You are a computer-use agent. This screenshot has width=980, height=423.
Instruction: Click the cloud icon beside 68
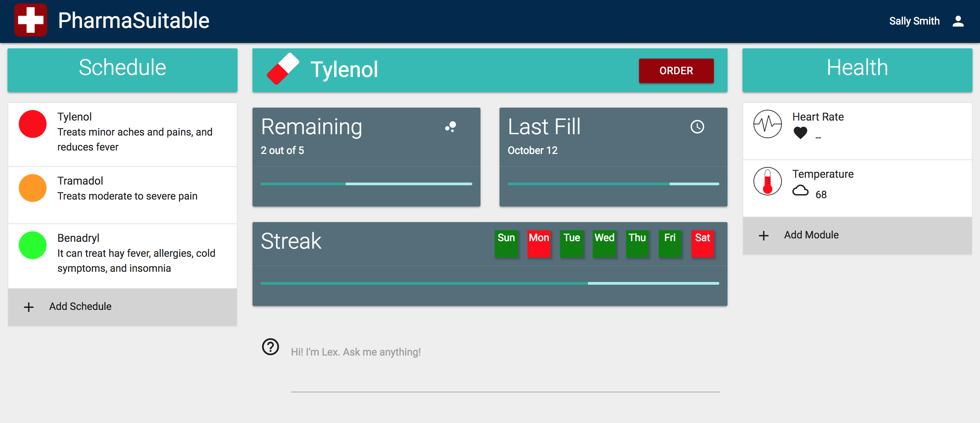(800, 191)
